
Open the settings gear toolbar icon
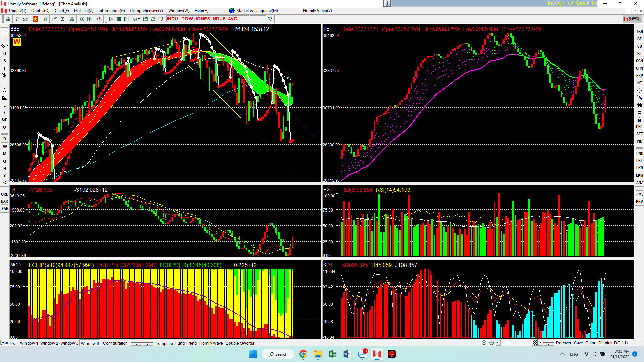pyautogui.click(x=119, y=19)
